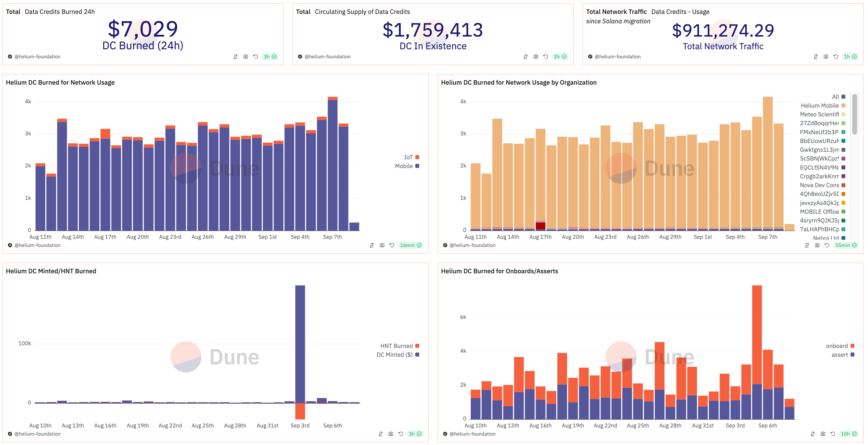
Task: Click the 16min freshness badge
Action: [410, 245]
